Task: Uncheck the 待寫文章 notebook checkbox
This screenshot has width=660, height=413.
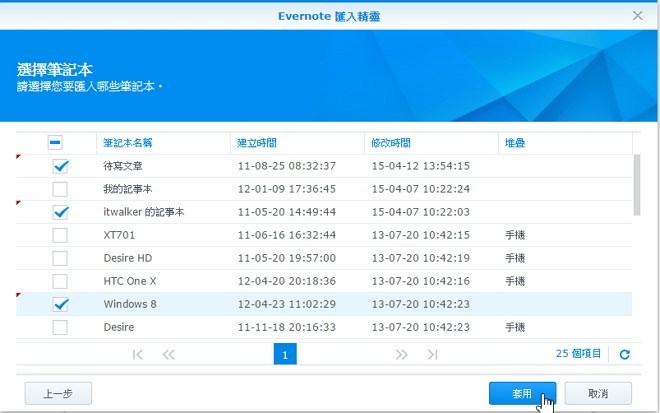Action: pyautogui.click(x=60, y=166)
